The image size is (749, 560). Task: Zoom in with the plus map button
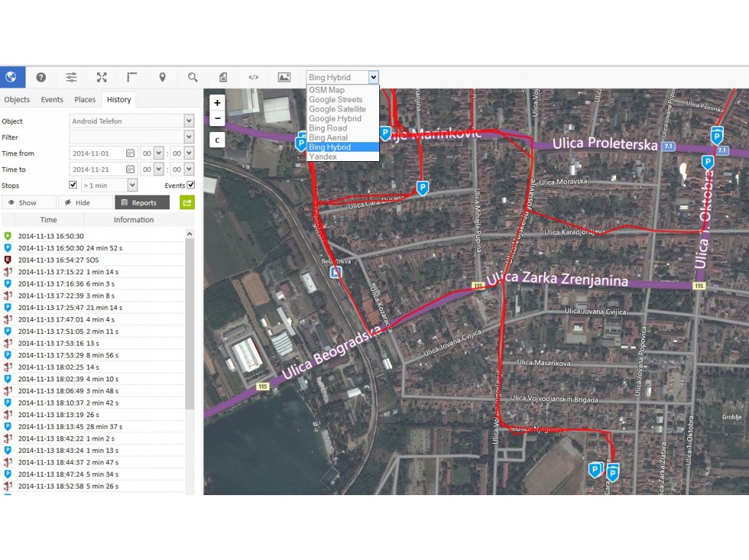coord(217,103)
